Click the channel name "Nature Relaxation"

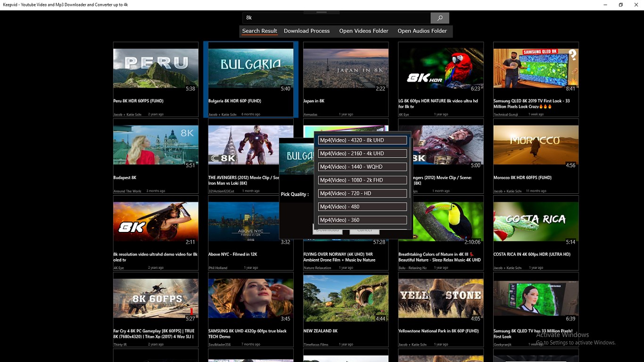(x=317, y=268)
